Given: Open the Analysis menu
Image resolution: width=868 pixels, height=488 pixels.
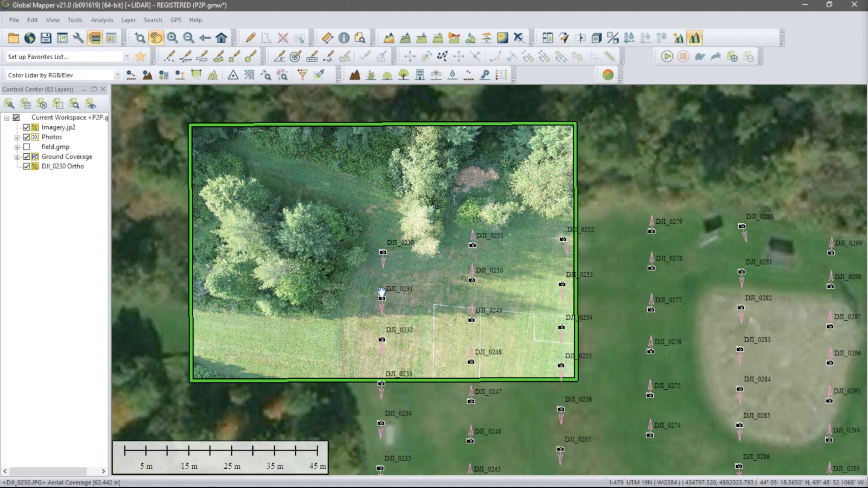Looking at the screenshot, I should [x=102, y=20].
